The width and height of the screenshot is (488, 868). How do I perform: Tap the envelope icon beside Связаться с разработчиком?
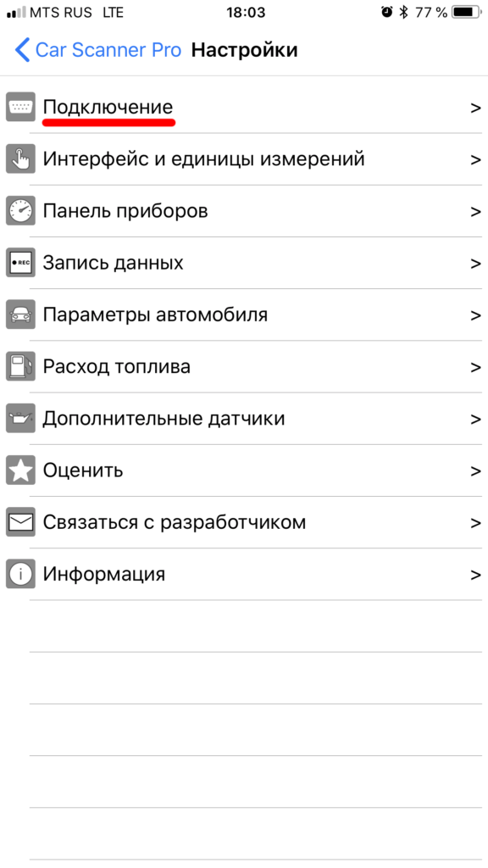[x=20, y=522]
